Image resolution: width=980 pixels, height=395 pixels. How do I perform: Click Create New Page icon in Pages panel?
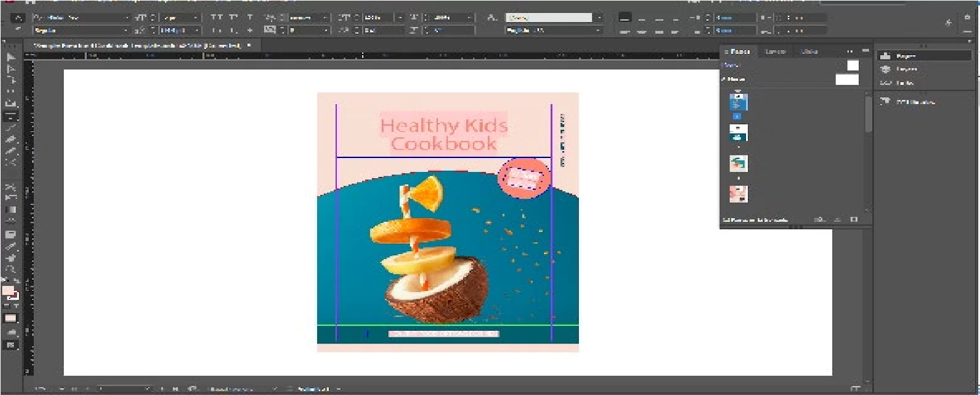(x=837, y=219)
